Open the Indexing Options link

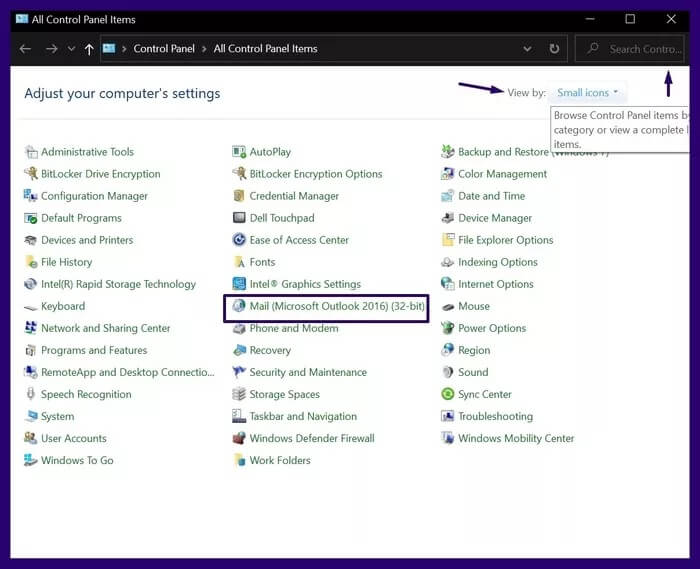498,262
